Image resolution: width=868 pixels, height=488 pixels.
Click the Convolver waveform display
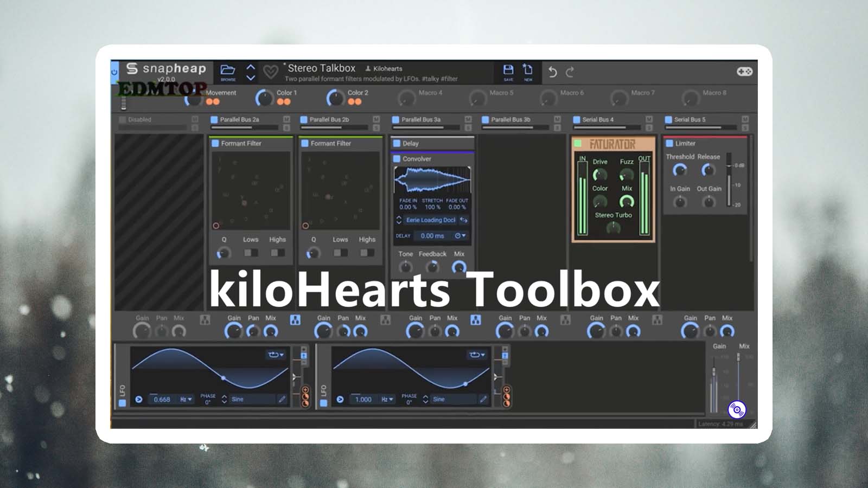pyautogui.click(x=432, y=180)
